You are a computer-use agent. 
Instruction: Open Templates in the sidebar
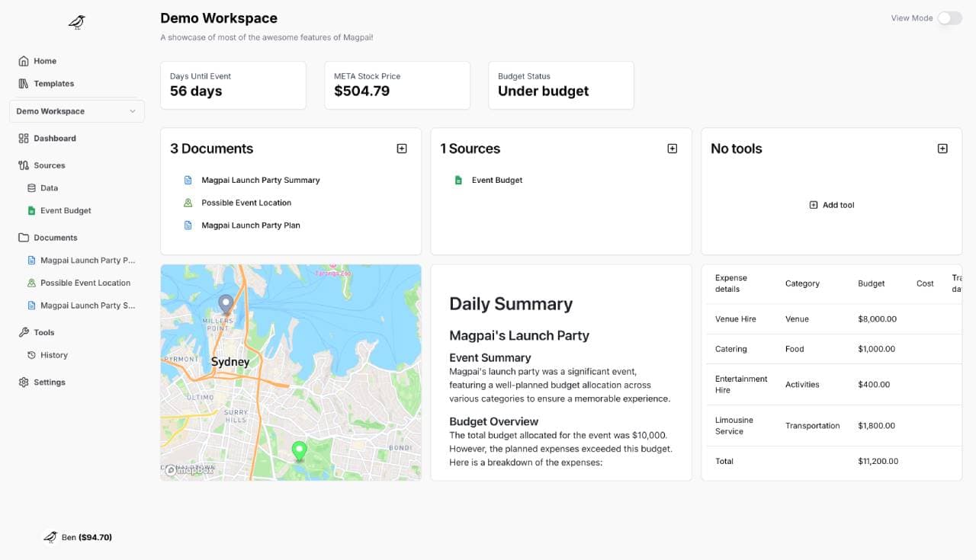(x=54, y=84)
